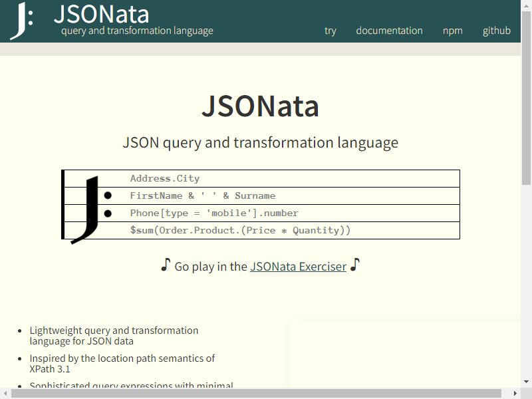Viewport: 532px width, 399px height.
Task: Open the JSONata Exerciser link
Action: pyautogui.click(x=298, y=267)
